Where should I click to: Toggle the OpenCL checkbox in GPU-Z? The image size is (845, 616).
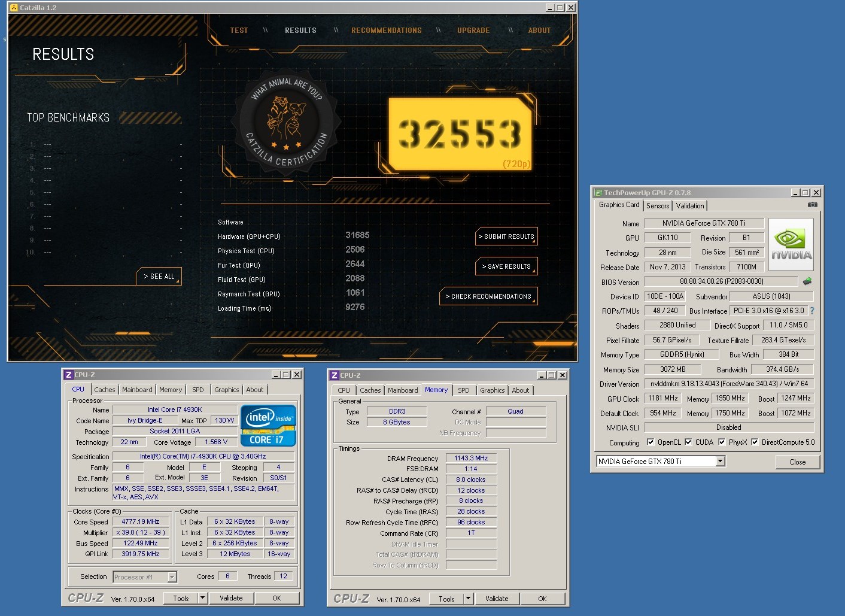651,442
